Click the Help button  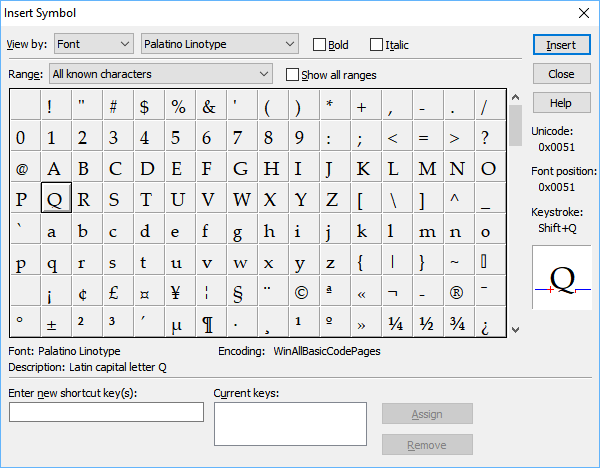[561, 103]
